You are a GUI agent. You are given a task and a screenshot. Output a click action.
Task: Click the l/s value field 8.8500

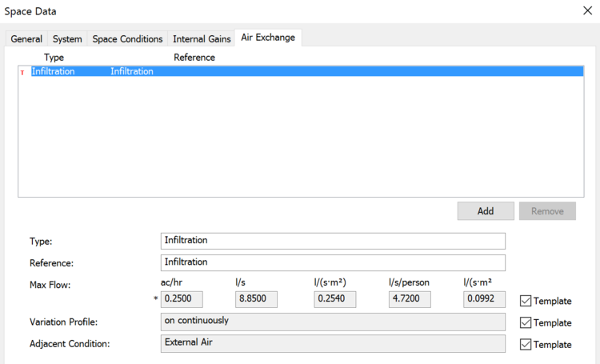click(256, 299)
